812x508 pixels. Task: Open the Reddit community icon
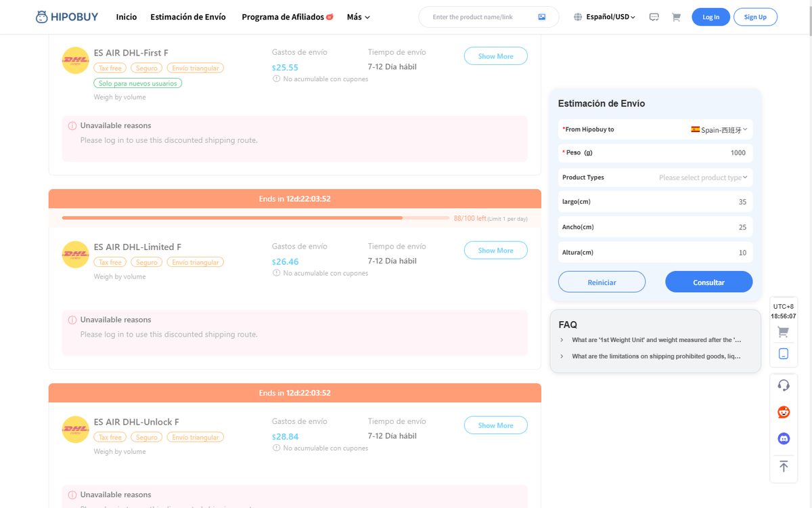pyautogui.click(x=784, y=412)
